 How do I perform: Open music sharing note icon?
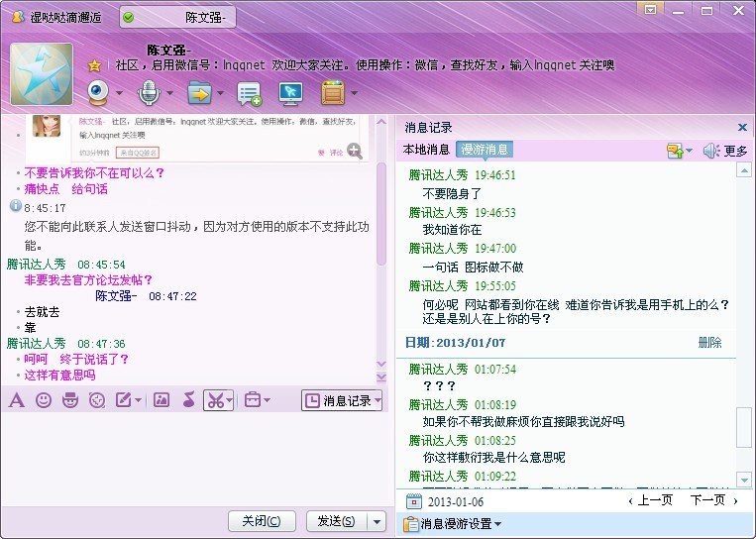click(189, 399)
